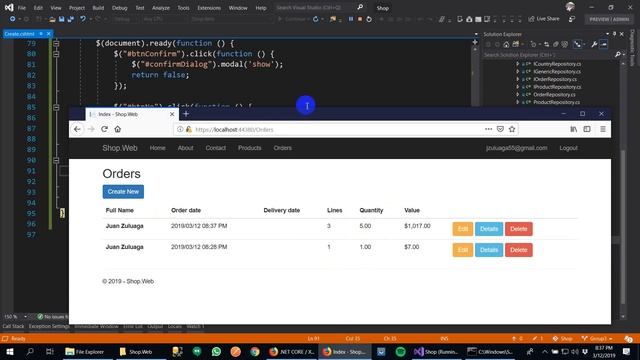The image size is (640, 360).
Task: Open the Debug menu
Action: pyautogui.click(x=120, y=8)
